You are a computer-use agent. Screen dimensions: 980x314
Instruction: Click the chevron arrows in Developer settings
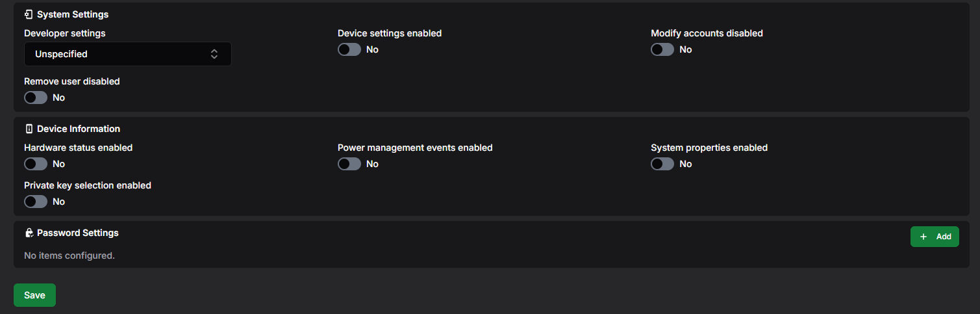214,54
